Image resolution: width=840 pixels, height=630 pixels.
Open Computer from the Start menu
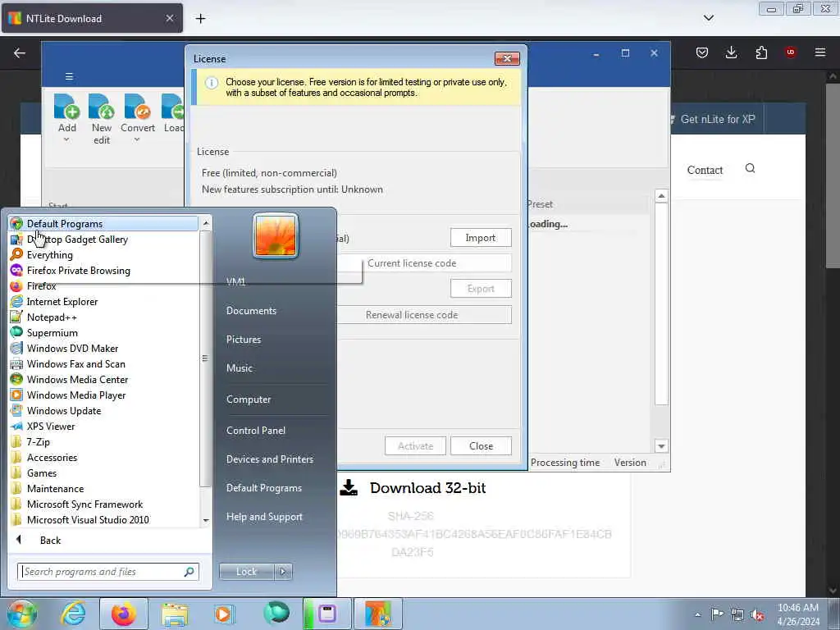[249, 399]
